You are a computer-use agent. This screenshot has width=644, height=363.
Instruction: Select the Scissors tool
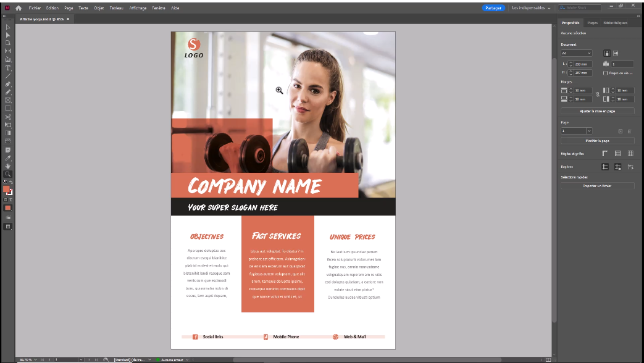pyautogui.click(x=7, y=116)
